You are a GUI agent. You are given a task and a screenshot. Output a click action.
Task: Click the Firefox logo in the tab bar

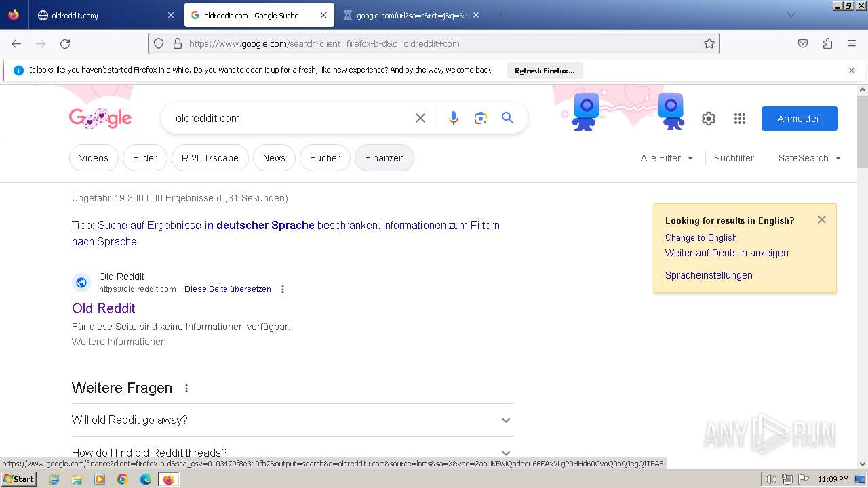tap(14, 15)
